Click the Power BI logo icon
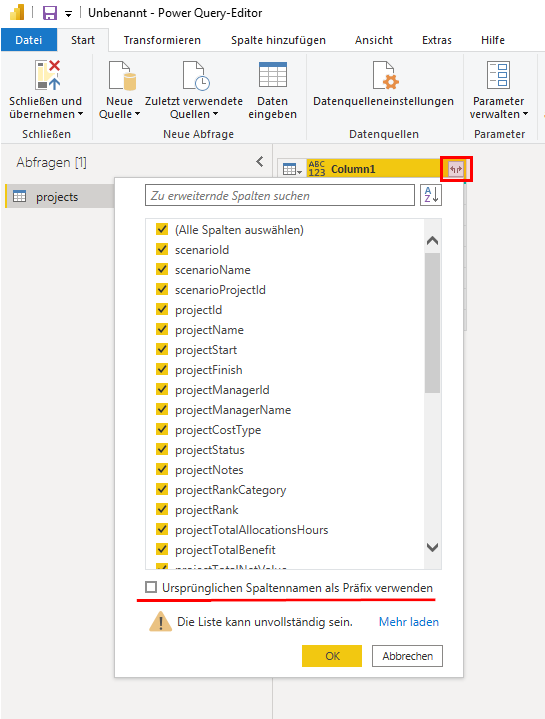 pos(17,12)
